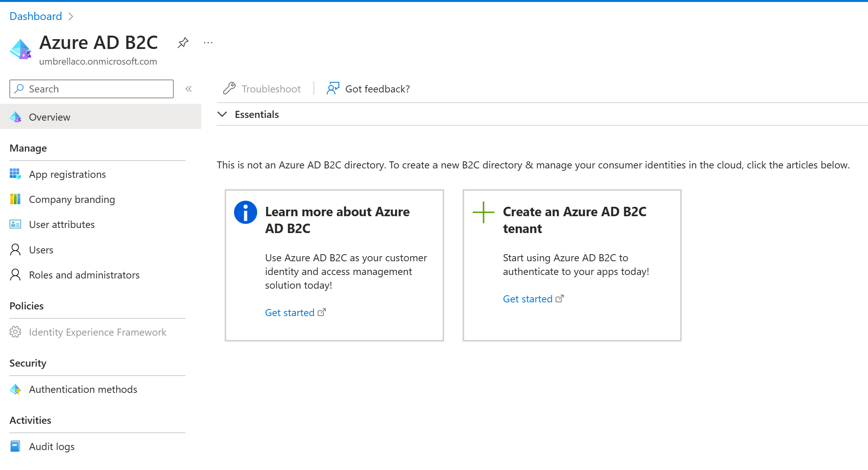Click the Dashboard breadcrumb chevron

(71, 16)
